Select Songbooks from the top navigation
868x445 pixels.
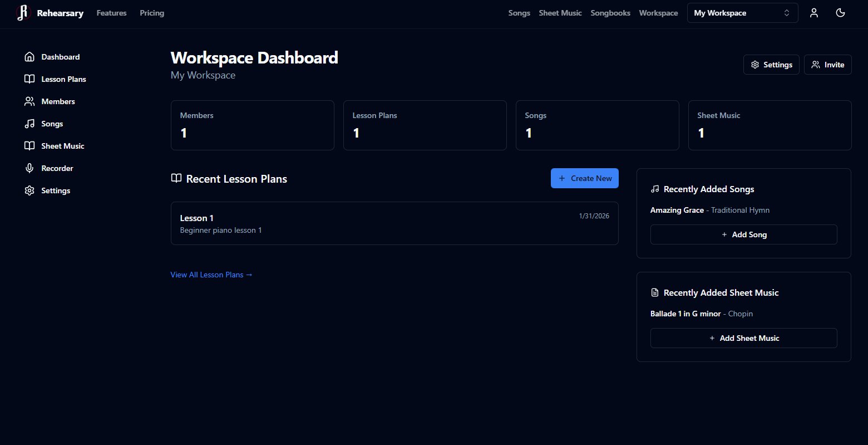pyautogui.click(x=610, y=12)
